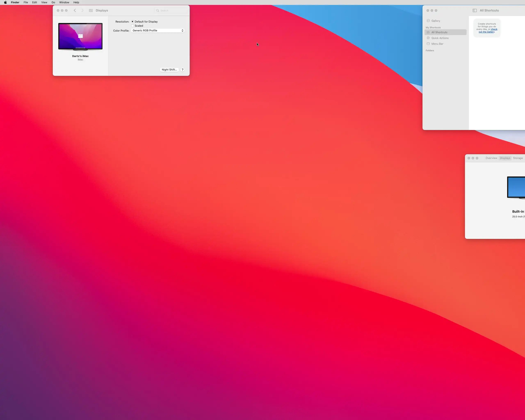The width and height of the screenshot is (525, 420).
Task: Click the Night Shift button
Action: pyautogui.click(x=169, y=70)
